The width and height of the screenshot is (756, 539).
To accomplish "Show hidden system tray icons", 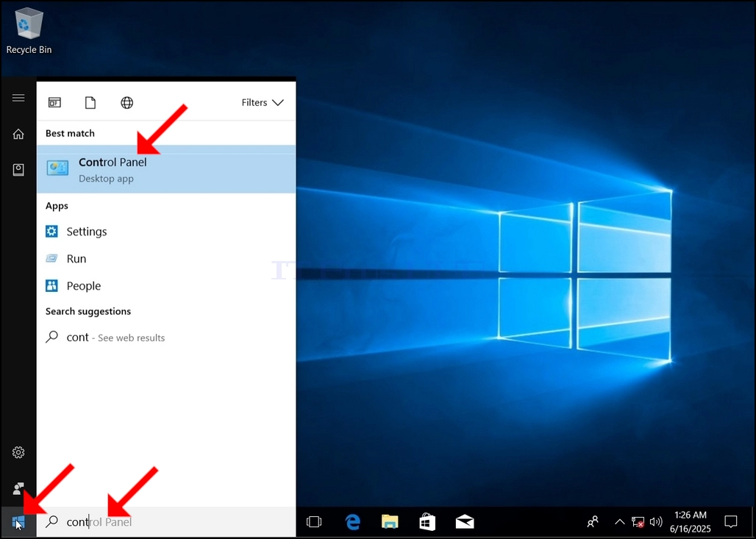I will (x=620, y=521).
